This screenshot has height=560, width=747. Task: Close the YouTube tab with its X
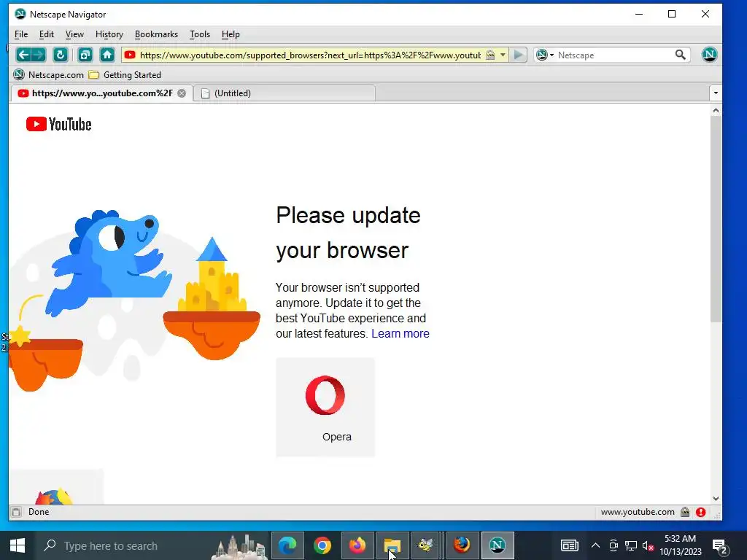tap(182, 93)
